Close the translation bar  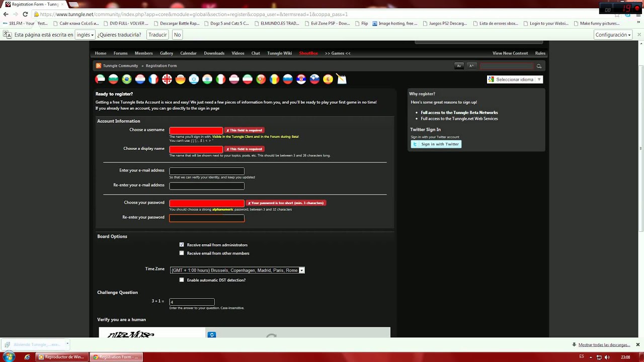pos(638,35)
